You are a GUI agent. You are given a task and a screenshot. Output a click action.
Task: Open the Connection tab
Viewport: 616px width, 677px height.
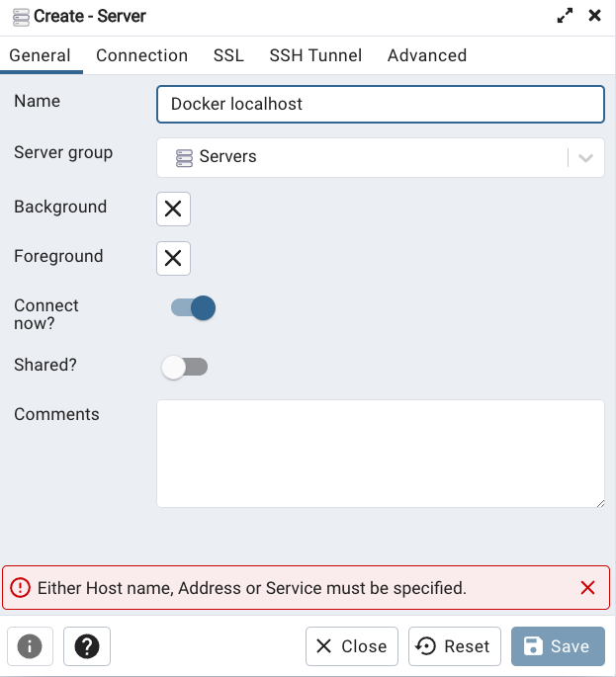coord(141,55)
